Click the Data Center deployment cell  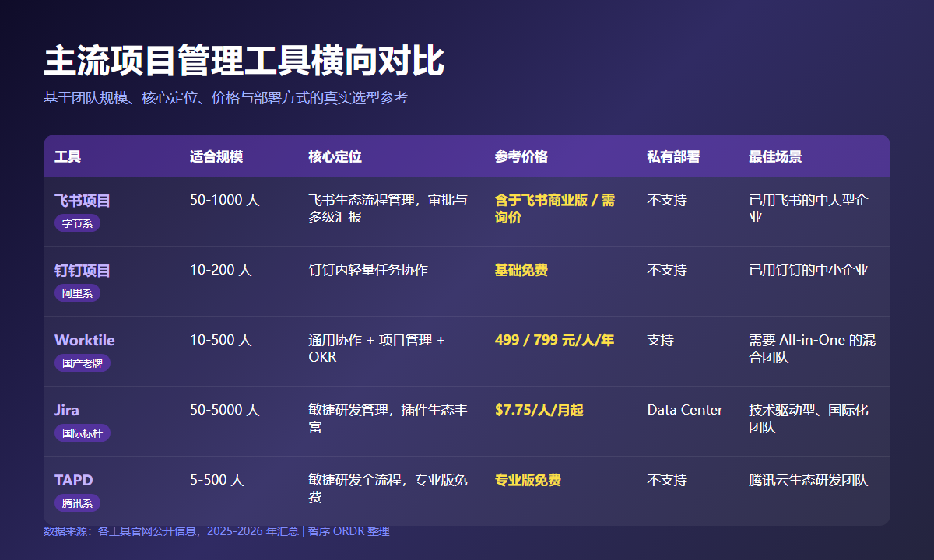coord(685,410)
